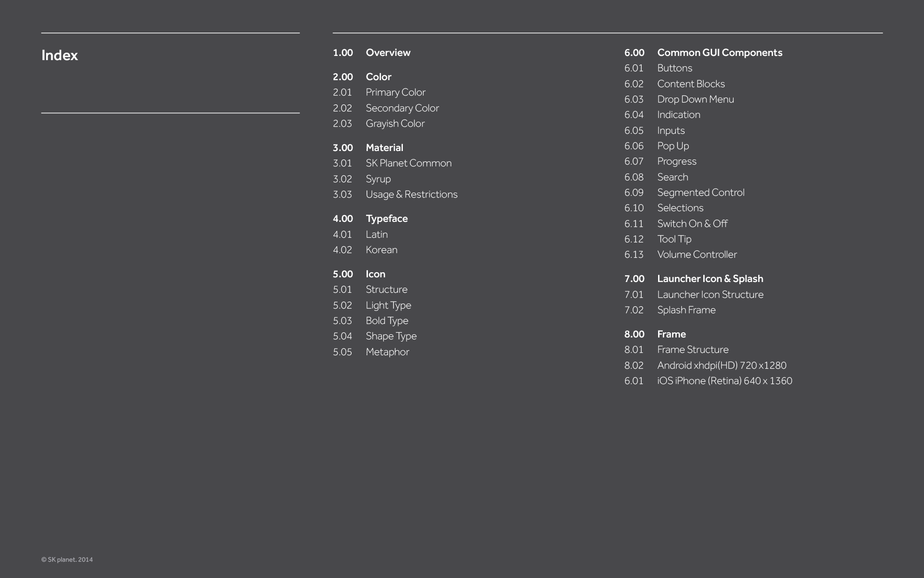Go to the Syrup entry
The image size is (924, 578).
[x=378, y=179]
